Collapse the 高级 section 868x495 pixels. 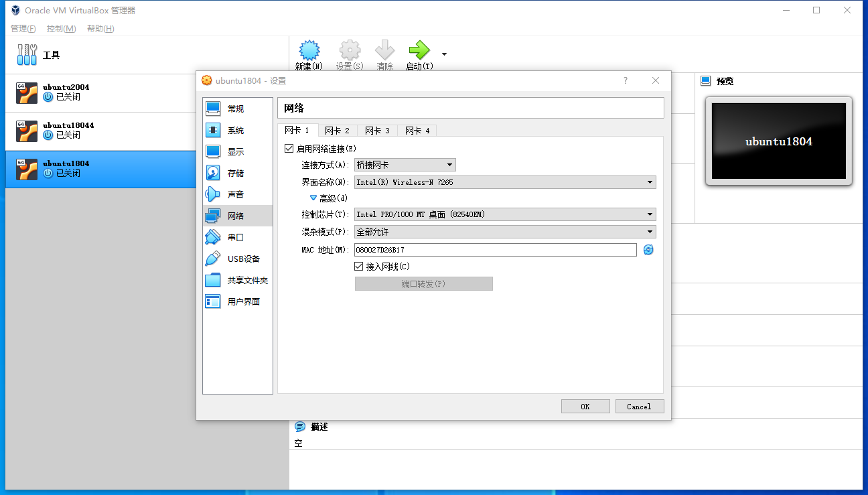point(313,197)
